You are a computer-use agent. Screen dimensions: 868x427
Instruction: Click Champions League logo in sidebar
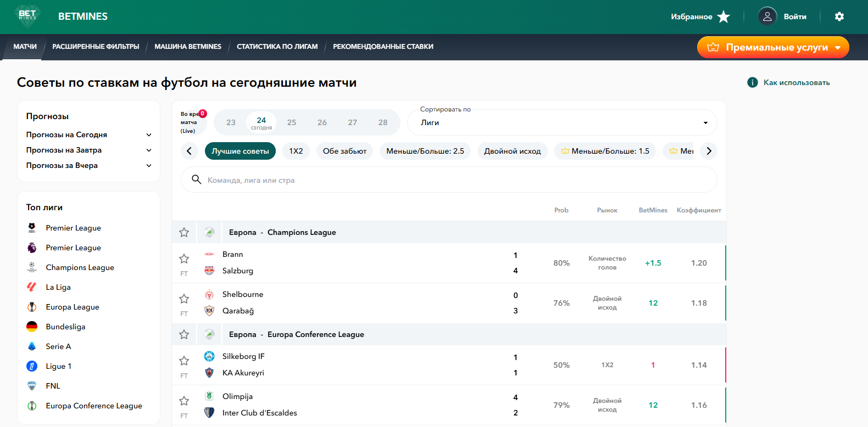(32, 267)
